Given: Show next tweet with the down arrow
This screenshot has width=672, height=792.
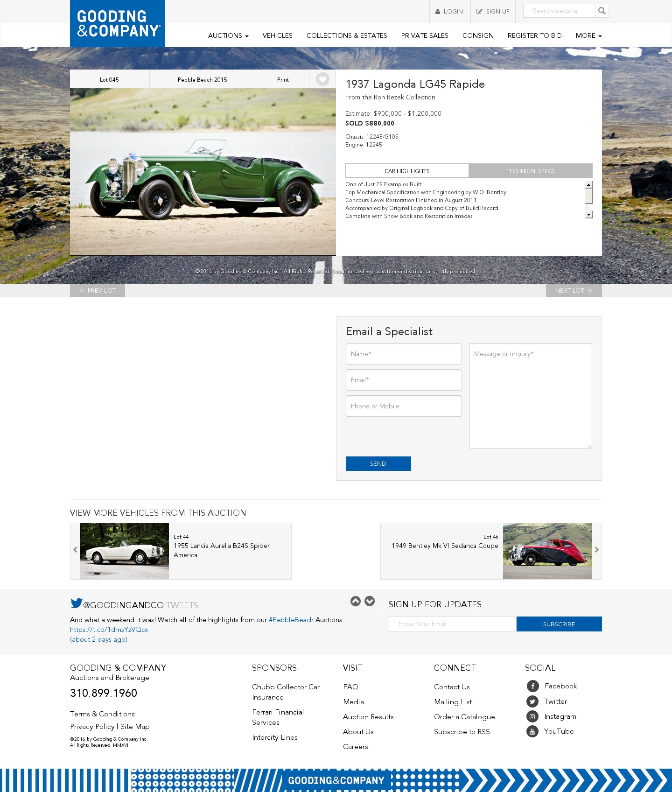Looking at the screenshot, I should coord(370,601).
